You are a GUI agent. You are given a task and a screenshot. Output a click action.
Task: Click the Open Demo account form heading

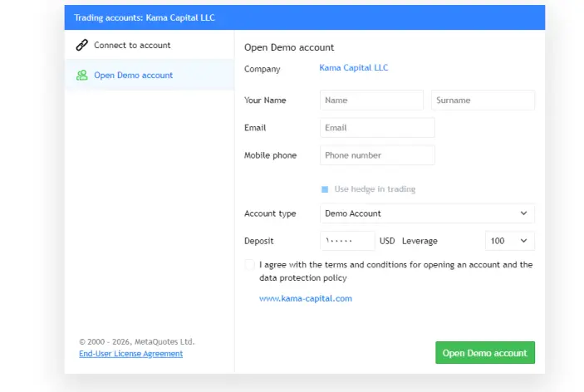click(289, 47)
